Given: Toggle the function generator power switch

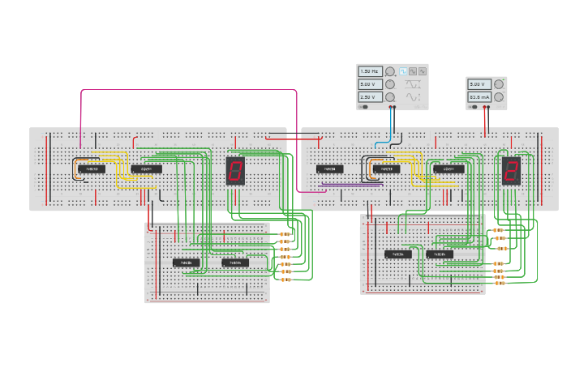Looking at the screenshot, I should coord(364,106).
